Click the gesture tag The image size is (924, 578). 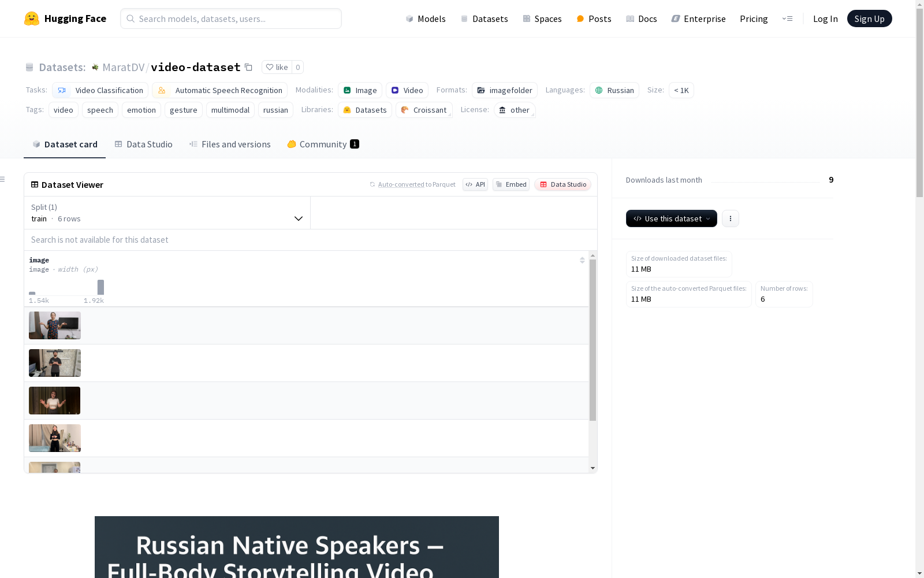pyautogui.click(x=184, y=110)
